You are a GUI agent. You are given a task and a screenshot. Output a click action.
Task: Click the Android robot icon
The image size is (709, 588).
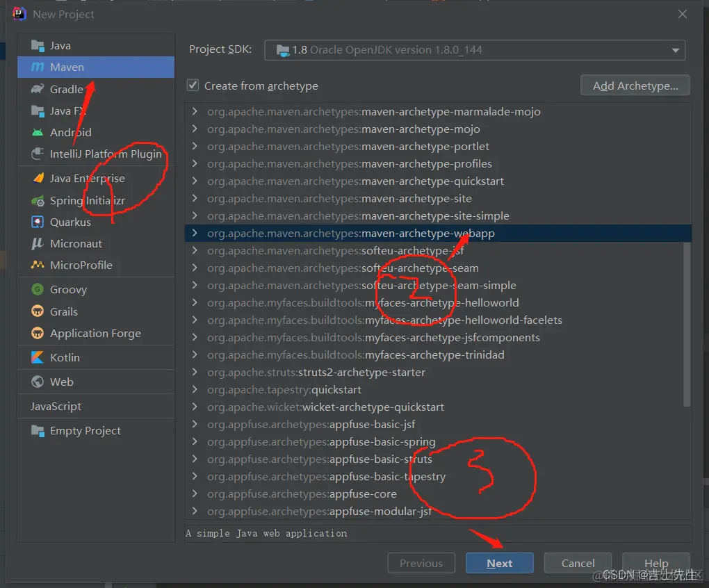pos(38,133)
